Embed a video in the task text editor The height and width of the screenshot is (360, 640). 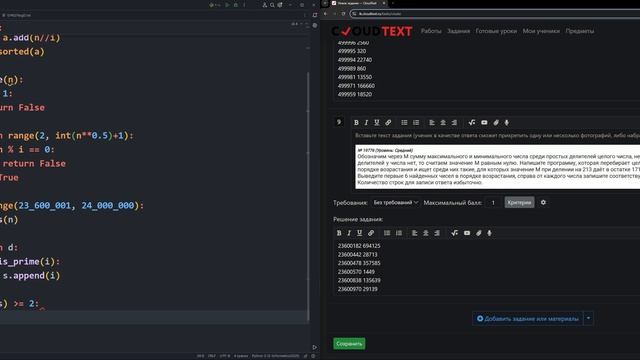(x=484, y=122)
